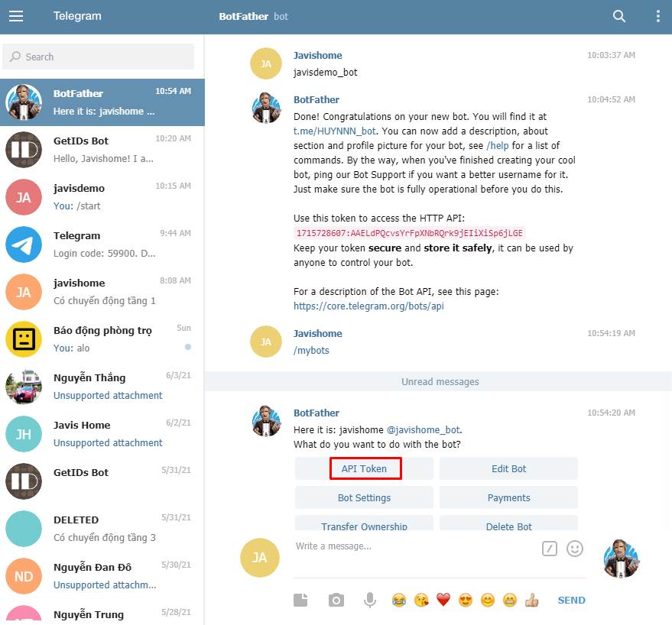Click BotFather avatar on 10:04:52 message
This screenshot has height=625, width=672.
click(266, 108)
